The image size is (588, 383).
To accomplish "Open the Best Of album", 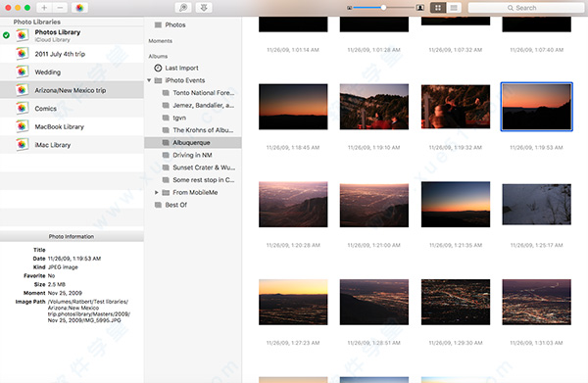I will [x=175, y=205].
